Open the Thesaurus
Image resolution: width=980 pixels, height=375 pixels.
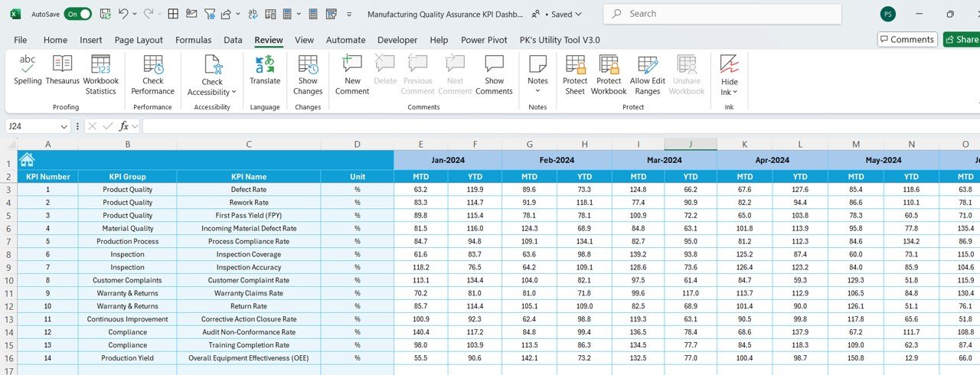63,70
